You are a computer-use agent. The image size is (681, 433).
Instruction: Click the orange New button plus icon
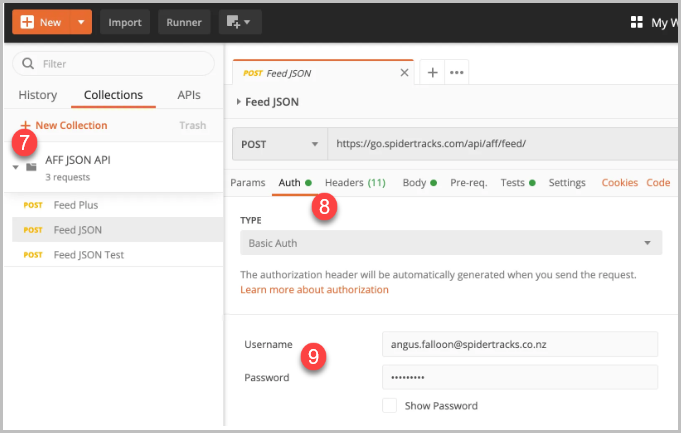click(27, 22)
